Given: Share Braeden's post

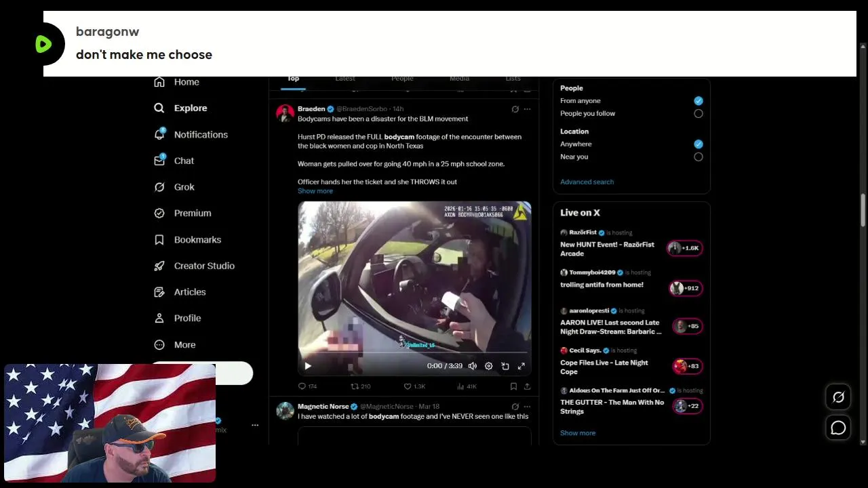Looking at the screenshot, I should click(527, 386).
